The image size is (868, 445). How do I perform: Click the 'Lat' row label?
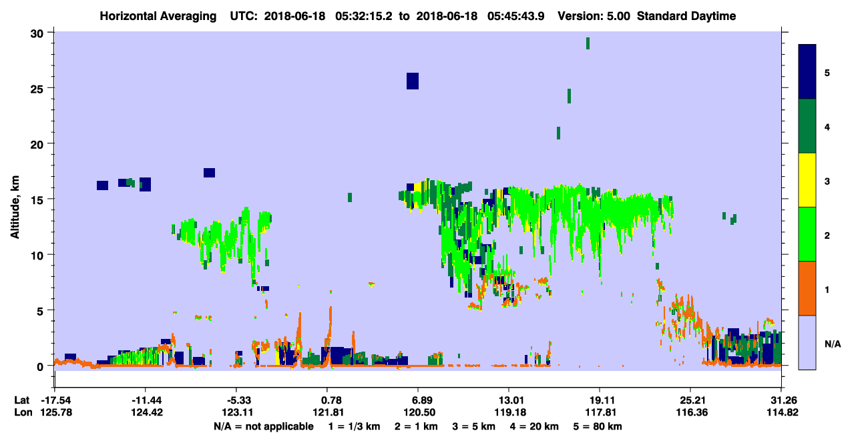point(23,400)
